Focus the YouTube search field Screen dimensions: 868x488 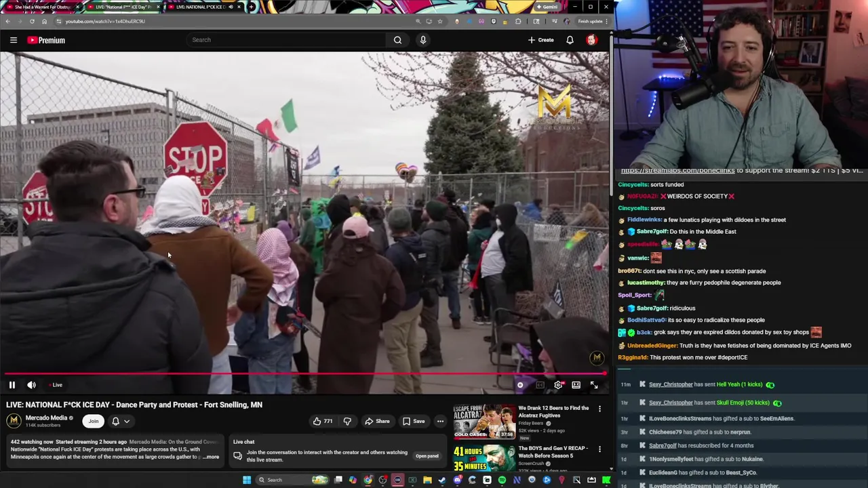point(288,40)
